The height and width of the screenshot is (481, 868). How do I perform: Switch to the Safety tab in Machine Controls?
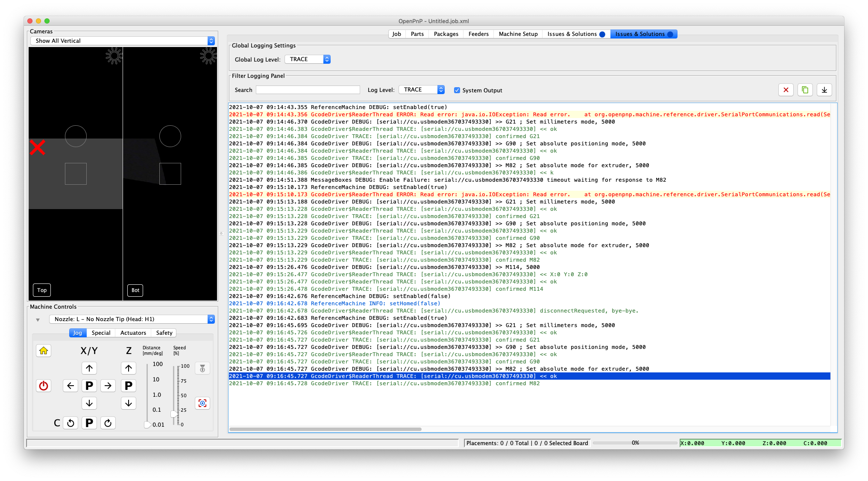coord(164,333)
